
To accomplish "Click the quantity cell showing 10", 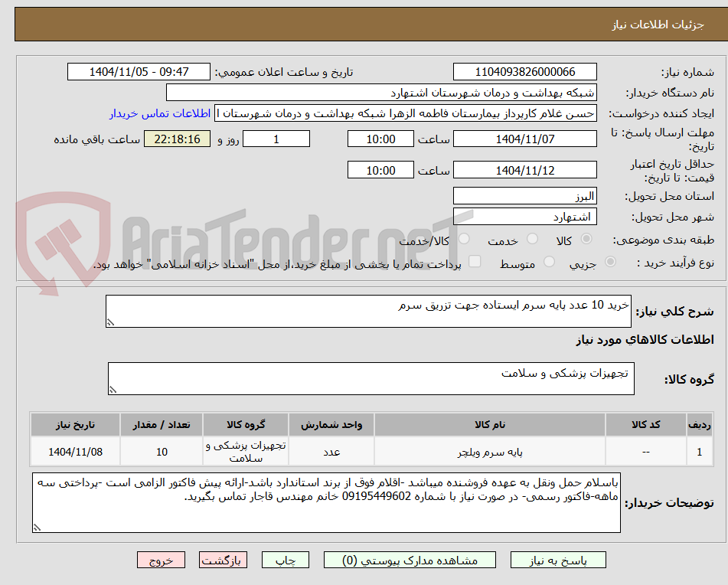I will [x=162, y=452].
